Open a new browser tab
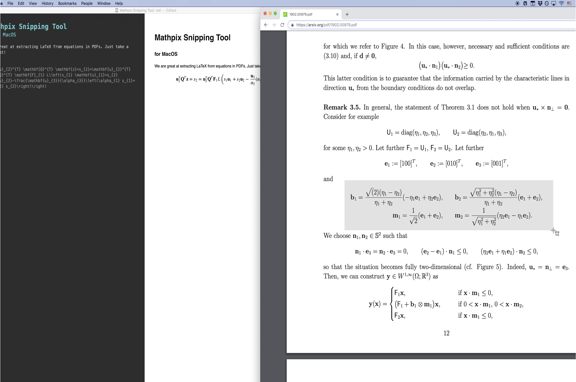The height and width of the screenshot is (382, 576). [x=347, y=14]
